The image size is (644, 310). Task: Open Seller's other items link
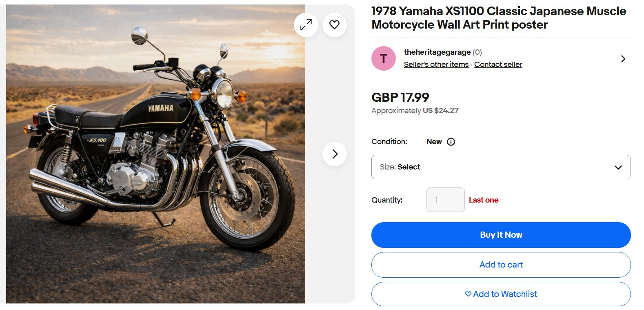click(x=436, y=65)
